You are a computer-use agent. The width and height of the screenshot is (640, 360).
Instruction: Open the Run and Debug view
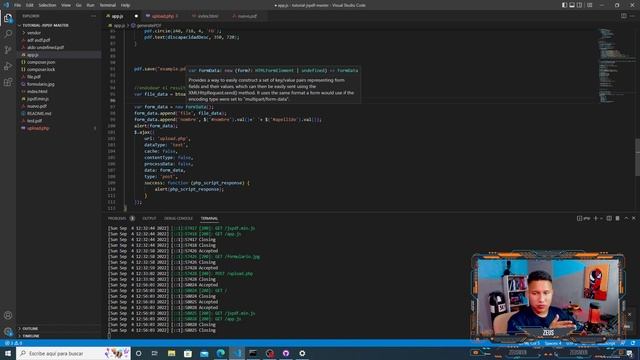(8, 66)
